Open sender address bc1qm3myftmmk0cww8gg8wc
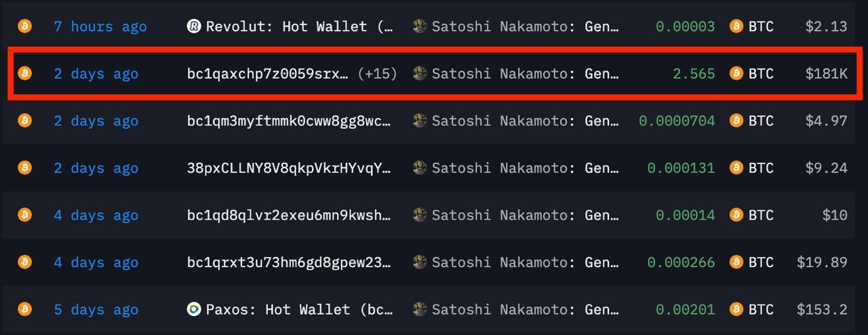Image resolution: width=868 pixels, height=335 pixels. click(x=290, y=121)
